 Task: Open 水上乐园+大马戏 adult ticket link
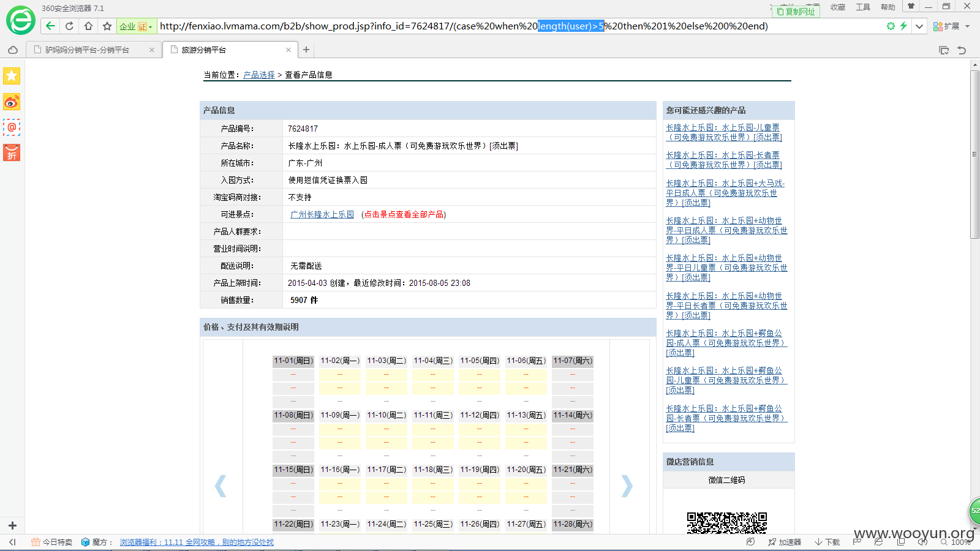[x=725, y=193]
